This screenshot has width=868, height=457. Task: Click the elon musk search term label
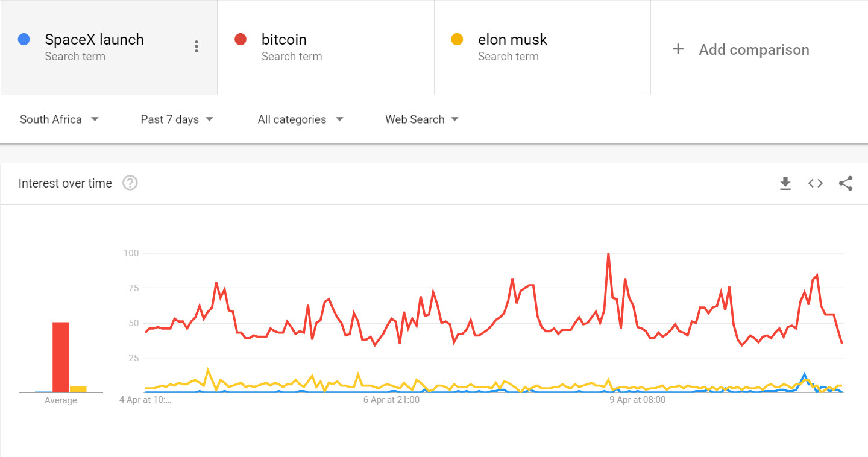pyautogui.click(x=512, y=39)
